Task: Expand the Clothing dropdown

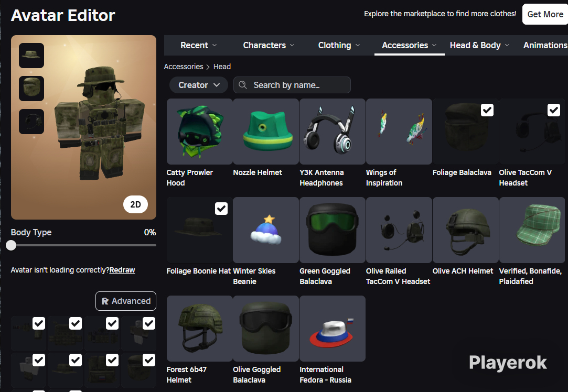Action: pyautogui.click(x=339, y=45)
